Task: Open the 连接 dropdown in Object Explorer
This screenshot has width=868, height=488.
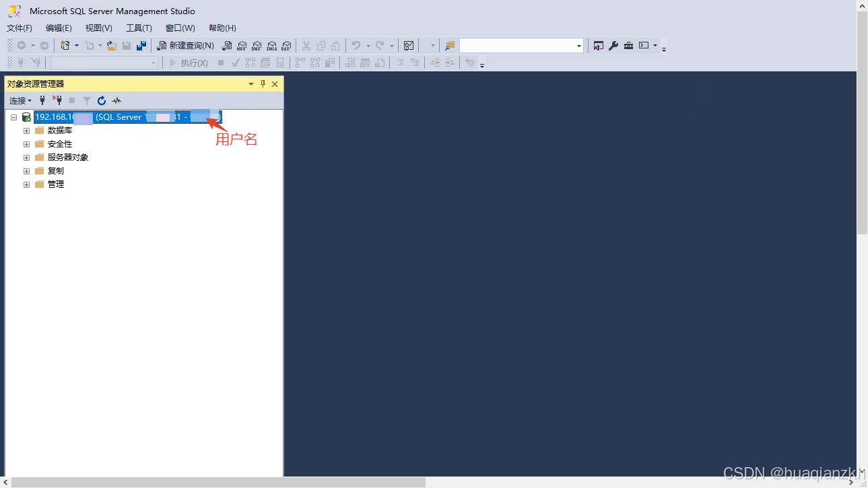Action: (x=20, y=100)
